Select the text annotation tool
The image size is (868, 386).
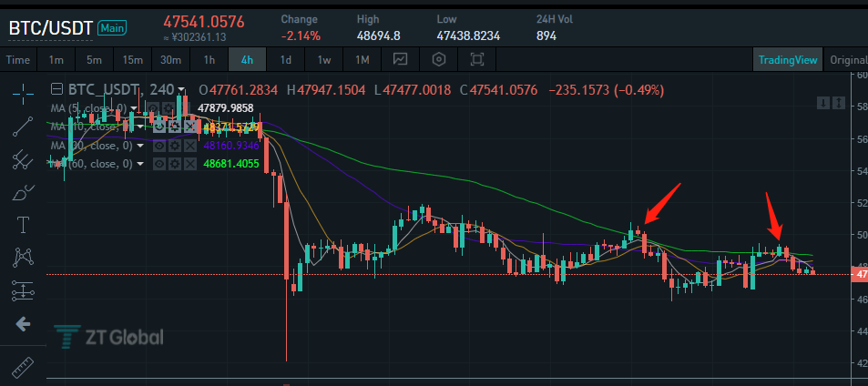pos(23,225)
